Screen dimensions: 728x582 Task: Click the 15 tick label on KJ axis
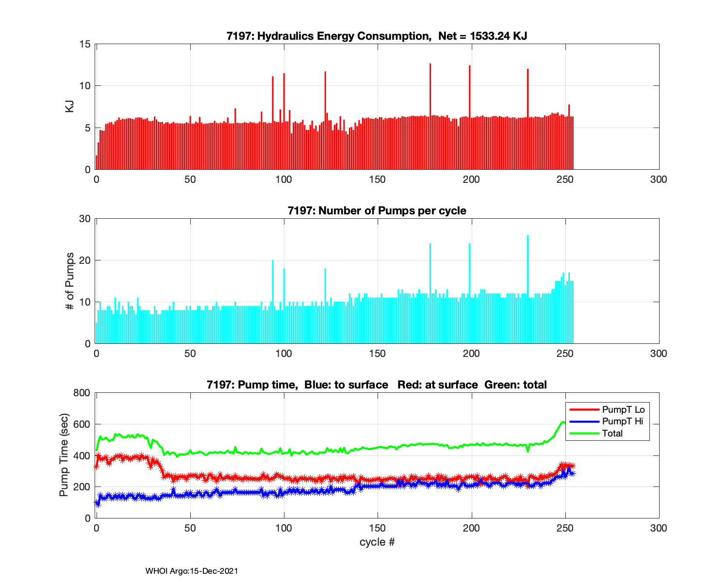pos(85,44)
